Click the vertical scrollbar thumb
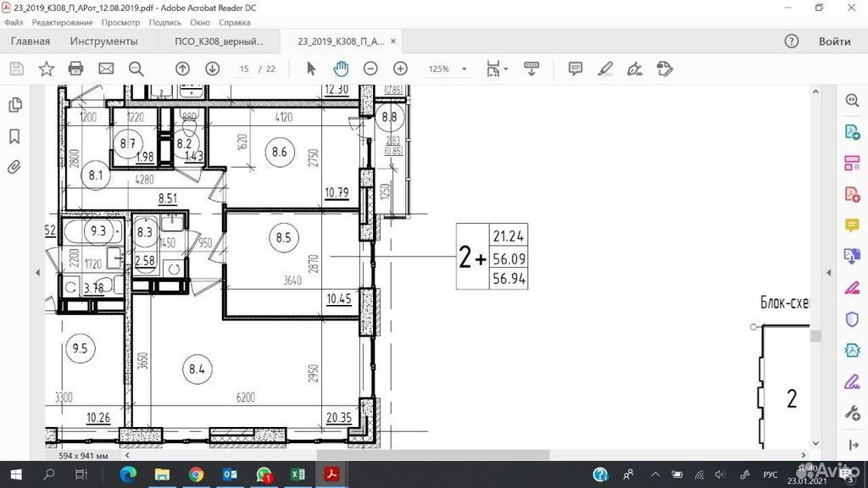 (815, 335)
